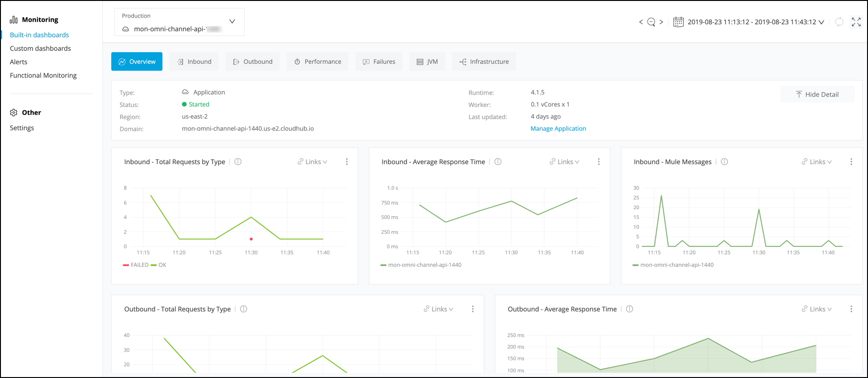Expand Links on Inbound Mule Messages chart
The width and height of the screenshot is (868, 378).
(x=817, y=162)
